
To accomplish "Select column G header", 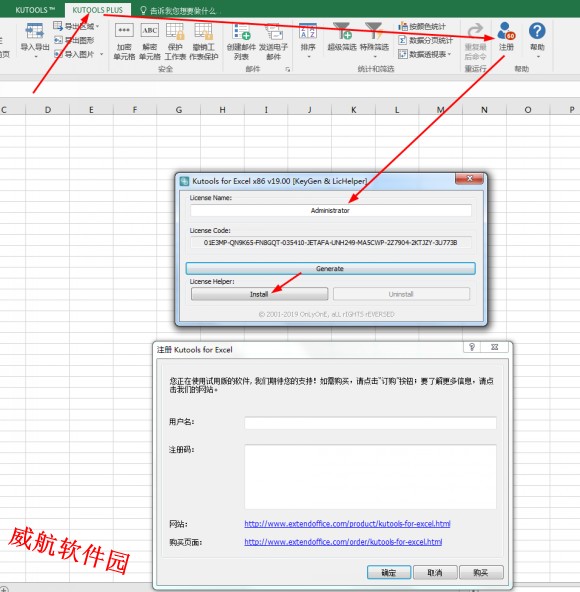I will pyautogui.click(x=179, y=110).
